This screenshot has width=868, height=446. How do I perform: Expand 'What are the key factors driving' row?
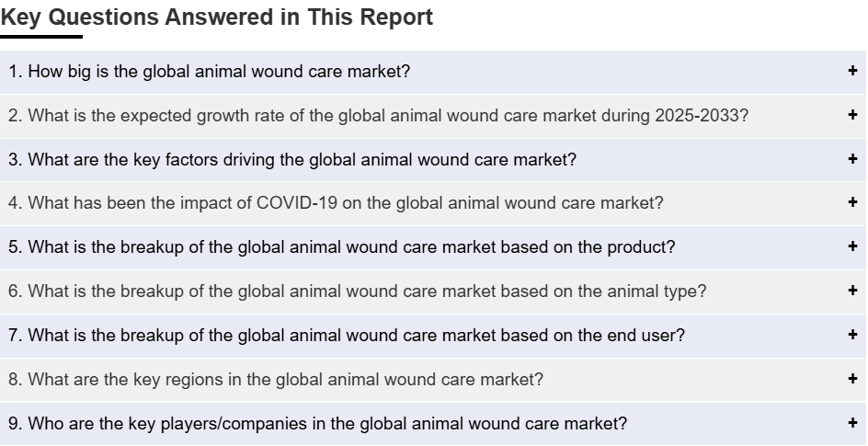433,160
